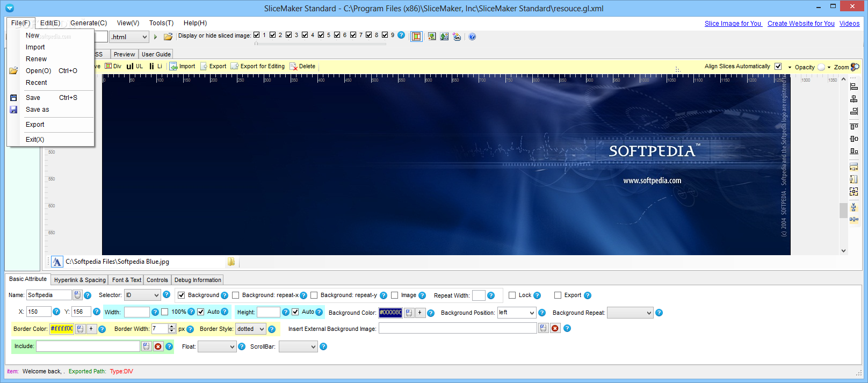Align slices to bottom edge icon
The height and width of the screenshot is (383, 868).
point(854,151)
